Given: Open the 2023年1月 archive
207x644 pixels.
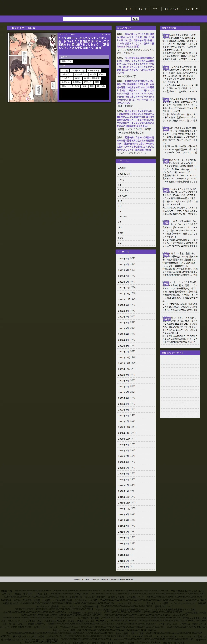Looking at the screenshot, I should 123,282.
